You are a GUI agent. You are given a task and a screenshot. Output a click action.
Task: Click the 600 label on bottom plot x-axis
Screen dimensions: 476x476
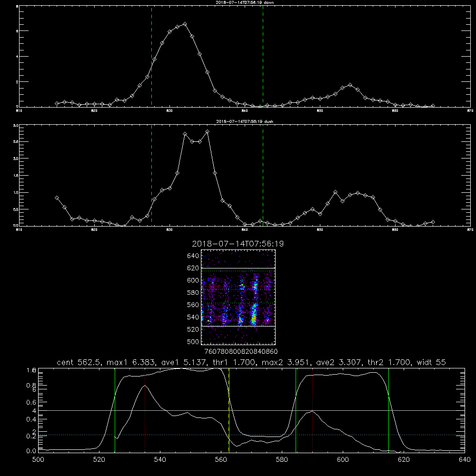(343, 460)
